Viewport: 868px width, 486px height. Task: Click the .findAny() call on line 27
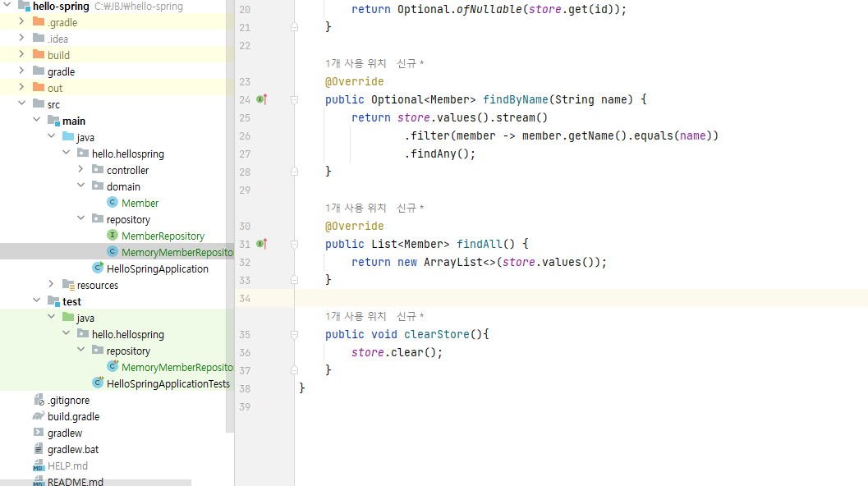click(x=440, y=154)
